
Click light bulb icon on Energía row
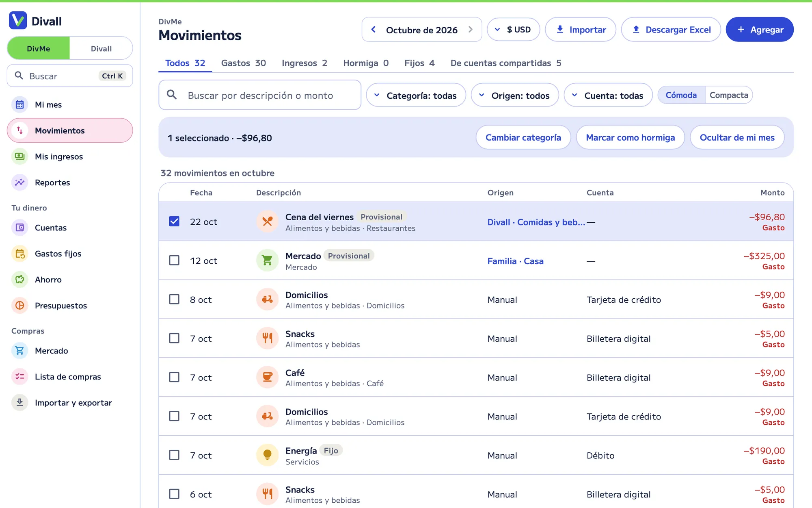coord(267,455)
